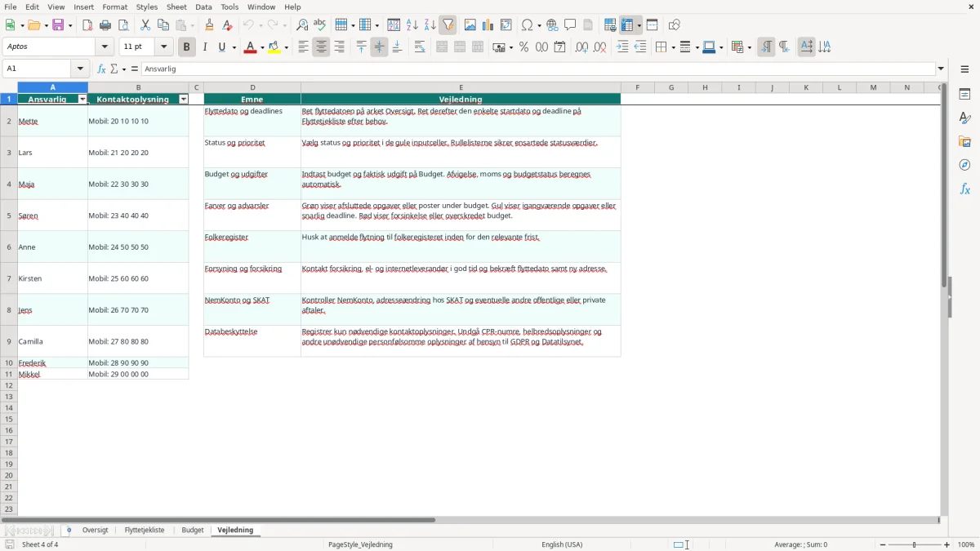Open Find & Replace
This screenshot has height=551, width=980.
(x=302, y=25)
